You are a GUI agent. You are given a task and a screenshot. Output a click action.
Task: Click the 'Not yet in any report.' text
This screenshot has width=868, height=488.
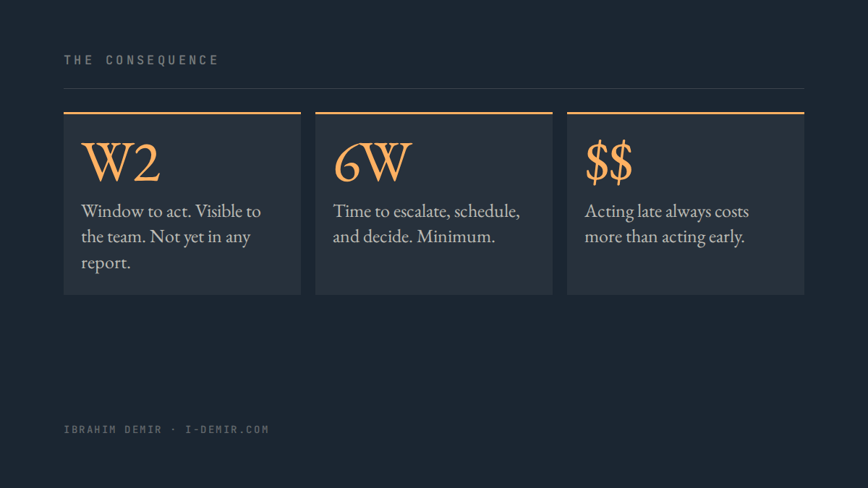(166, 250)
